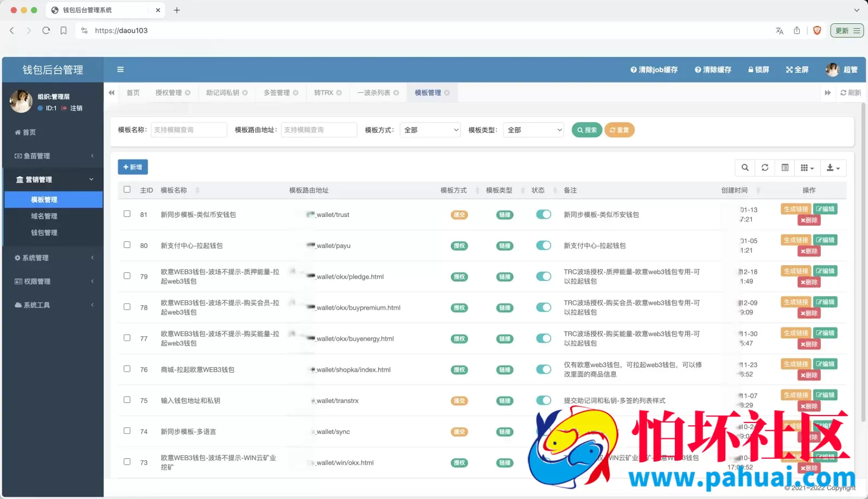Toggle status switch for wallet/shopka/index.html row

(x=544, y=369)
